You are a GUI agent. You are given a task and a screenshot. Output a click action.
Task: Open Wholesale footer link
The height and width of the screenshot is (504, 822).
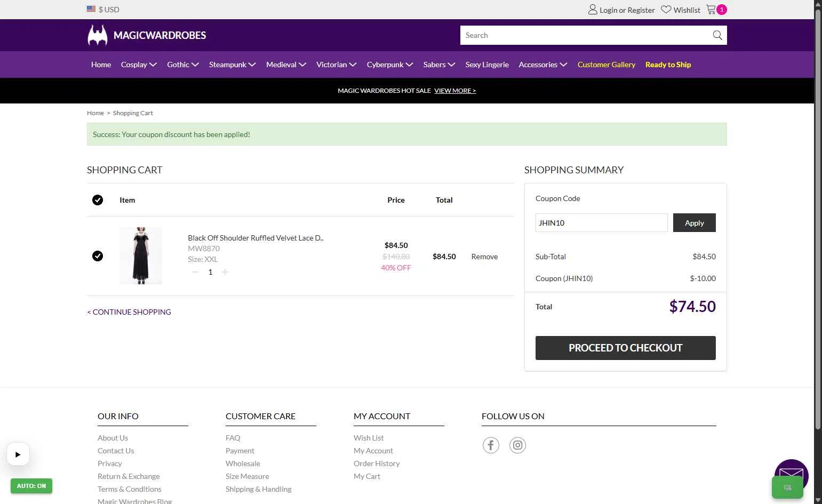pos(243,463)
